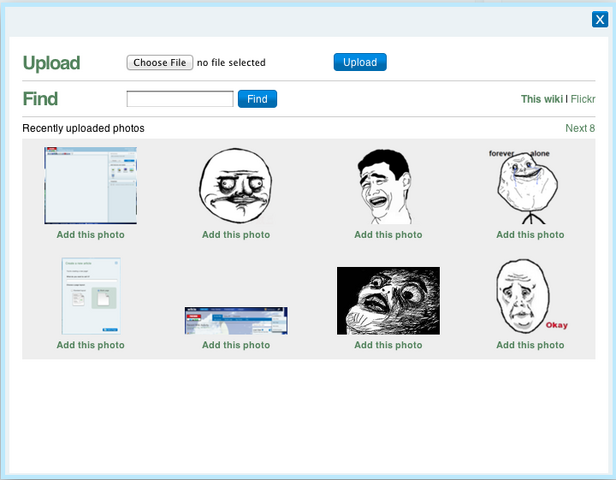Select the Okay face thumbnail
The width and height of the screenshot is (616, 480).
531,297
